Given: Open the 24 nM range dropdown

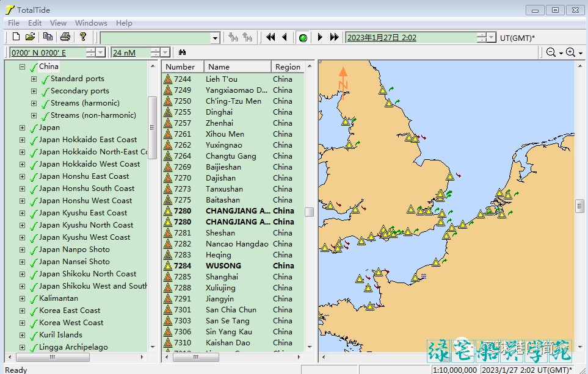Looking at the screenshot, I should tap(165, 52).
